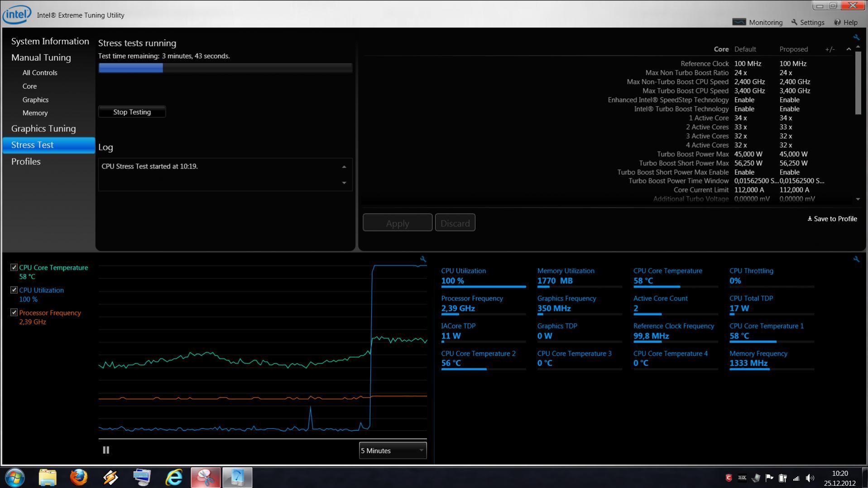Click the CPU Utilization 100 % tile

pos(483,277)
